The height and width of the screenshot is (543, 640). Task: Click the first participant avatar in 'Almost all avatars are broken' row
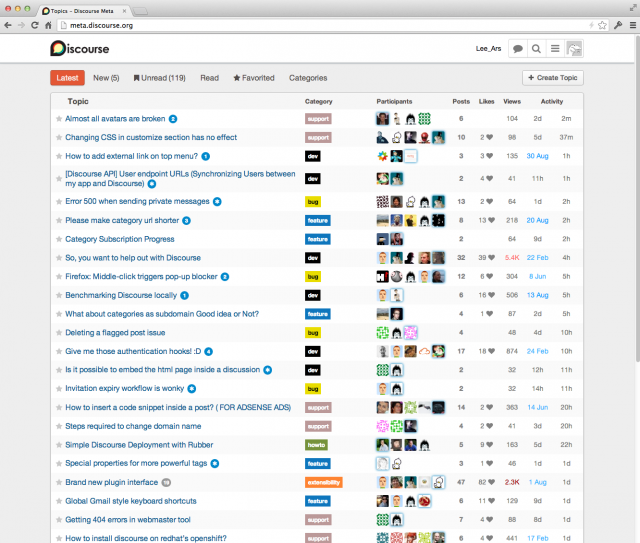(382, 119)
